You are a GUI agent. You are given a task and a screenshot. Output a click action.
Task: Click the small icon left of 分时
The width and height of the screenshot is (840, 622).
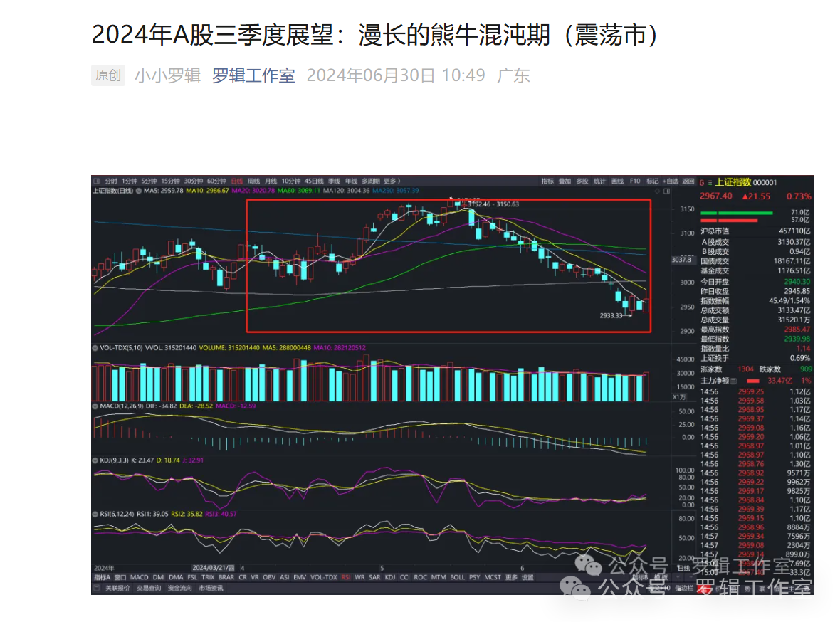click(x=98, y=181)
